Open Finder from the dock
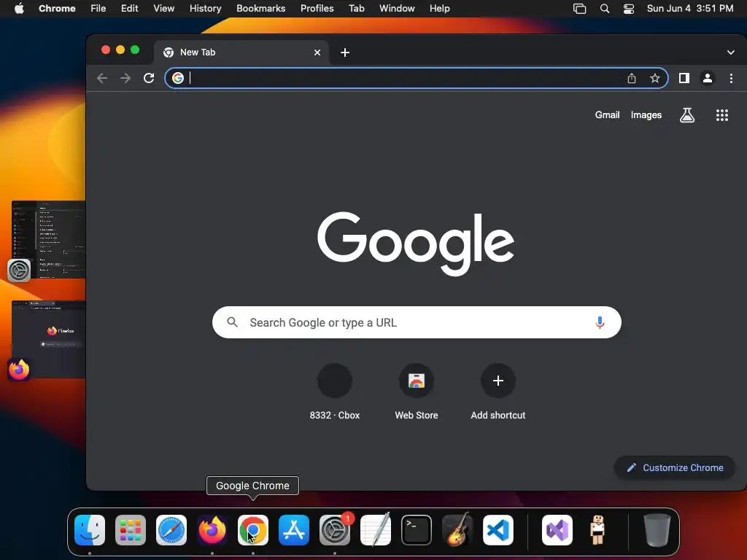747x560 pixels. pos(90,530)
